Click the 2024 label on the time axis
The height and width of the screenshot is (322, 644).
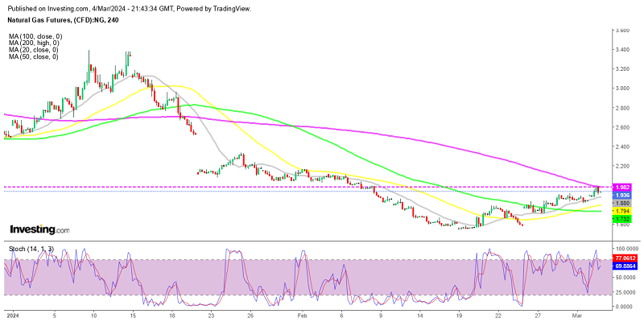(11, 316)
